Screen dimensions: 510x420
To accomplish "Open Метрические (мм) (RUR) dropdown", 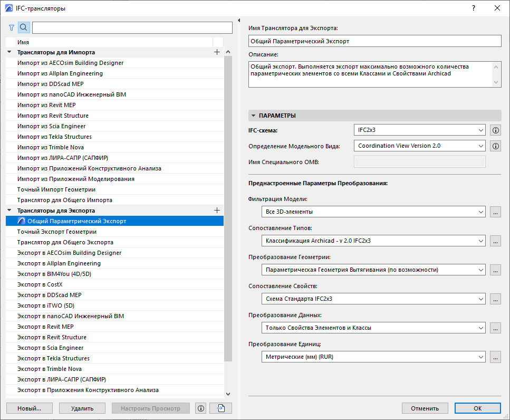I will click(373, 357).
